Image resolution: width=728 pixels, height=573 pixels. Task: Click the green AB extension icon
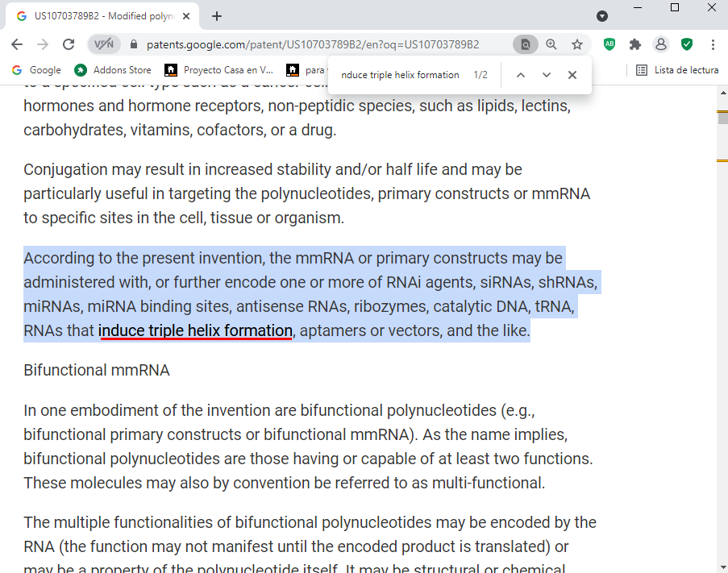point(609,44)
